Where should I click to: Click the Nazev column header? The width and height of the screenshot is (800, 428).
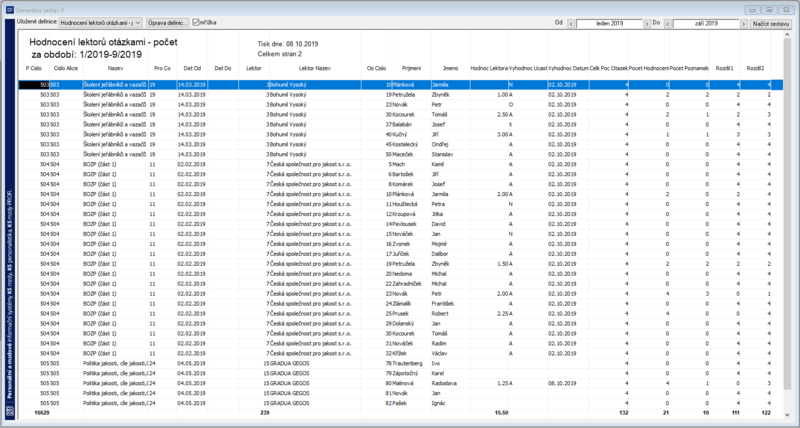(115, 68)
